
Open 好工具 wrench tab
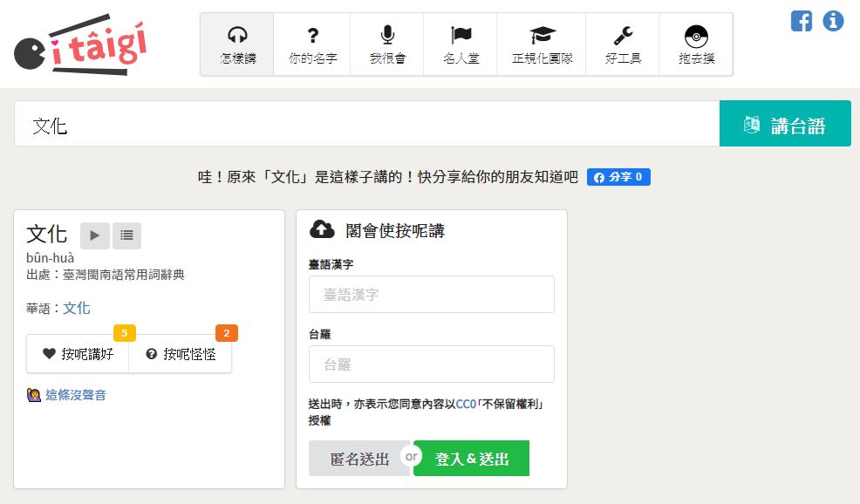(623, 44)
